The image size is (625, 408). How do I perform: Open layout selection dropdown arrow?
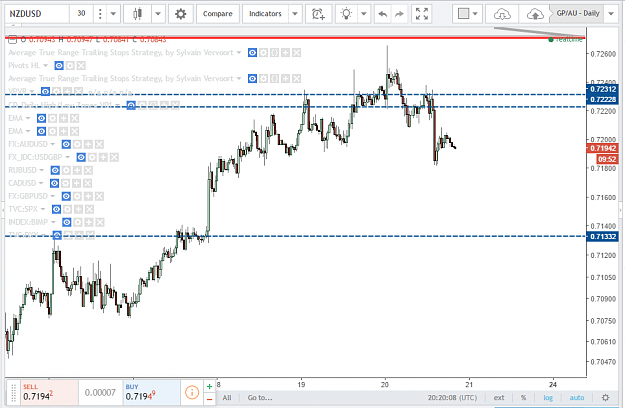[475, 14]
